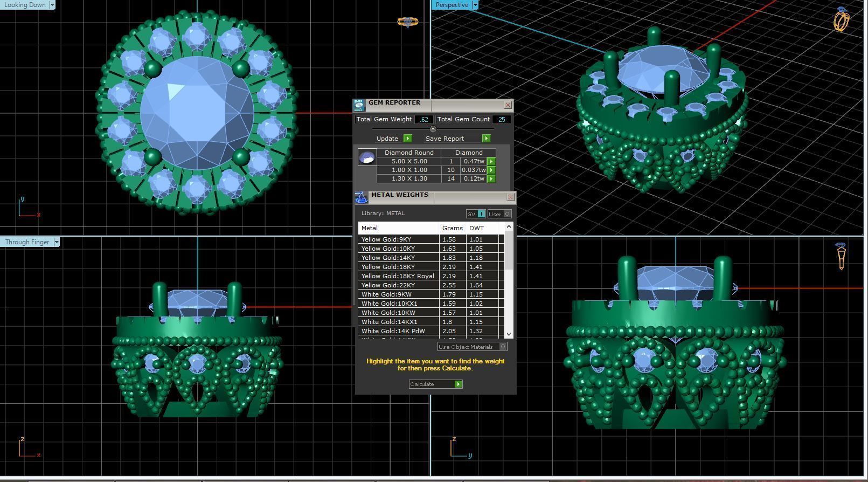Click the green arrow for 1.00 X 1.00 diamonds
Image resolution: width=868 pixels, height=482 pixels.
pos(491,170)
